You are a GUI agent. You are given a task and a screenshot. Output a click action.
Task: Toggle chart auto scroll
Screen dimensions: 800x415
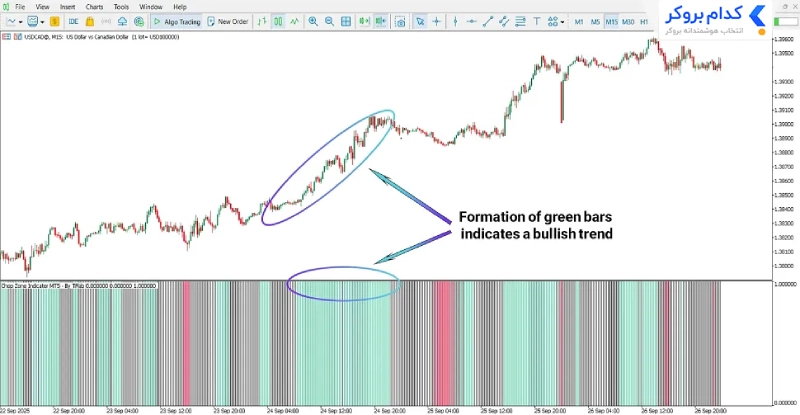click(364, 21)
